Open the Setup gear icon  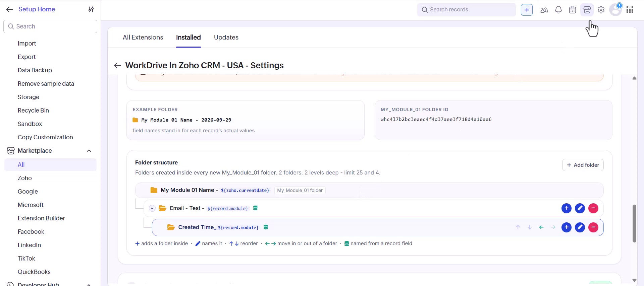coord(601,10)
